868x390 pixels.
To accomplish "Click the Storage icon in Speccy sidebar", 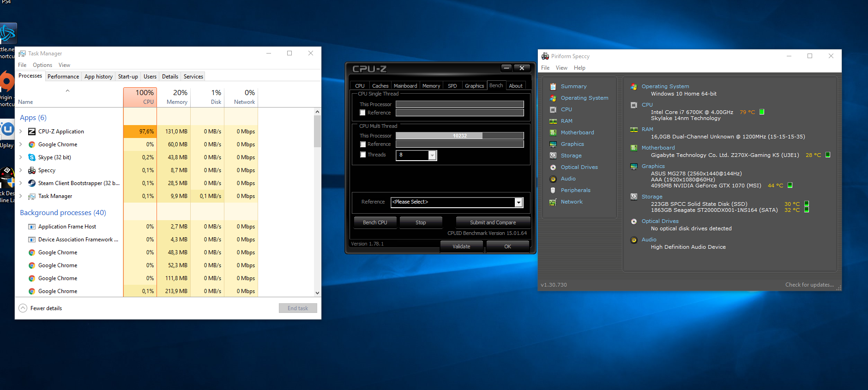I will (553, 156).
